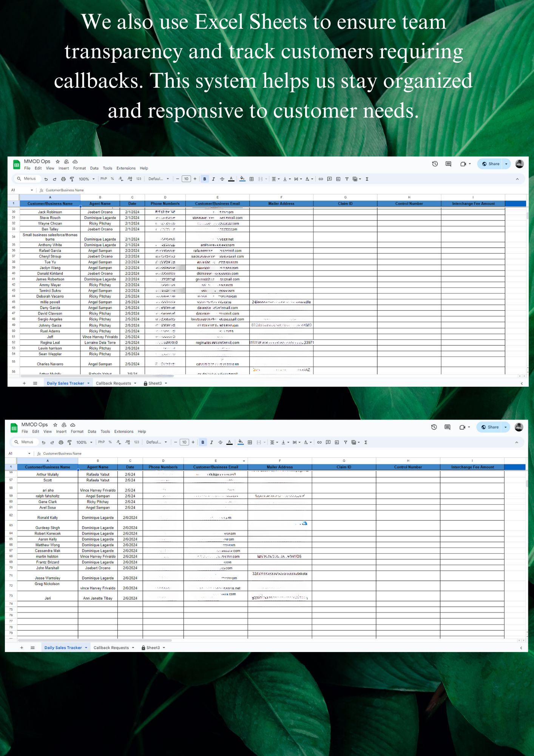Screen dimensions: 534x756
Task: Format as percent in lower spreadsheet toolbar
Action: (x=110, y=442)
